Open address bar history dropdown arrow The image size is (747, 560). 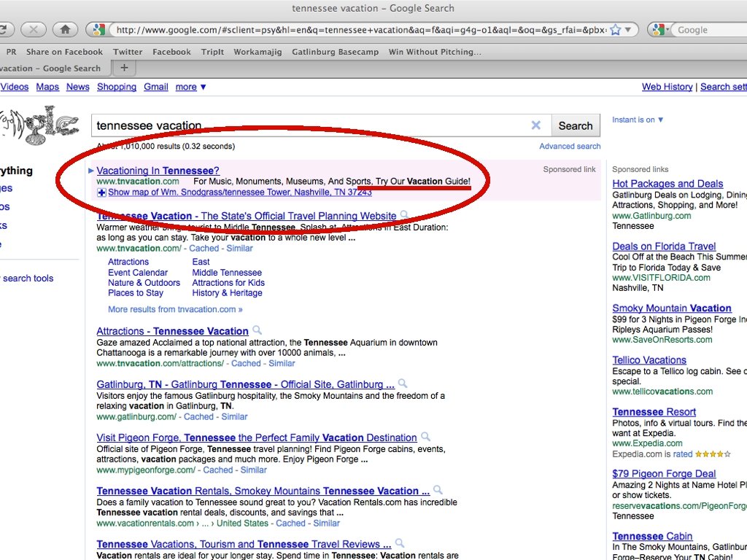(x=628, y=29)
